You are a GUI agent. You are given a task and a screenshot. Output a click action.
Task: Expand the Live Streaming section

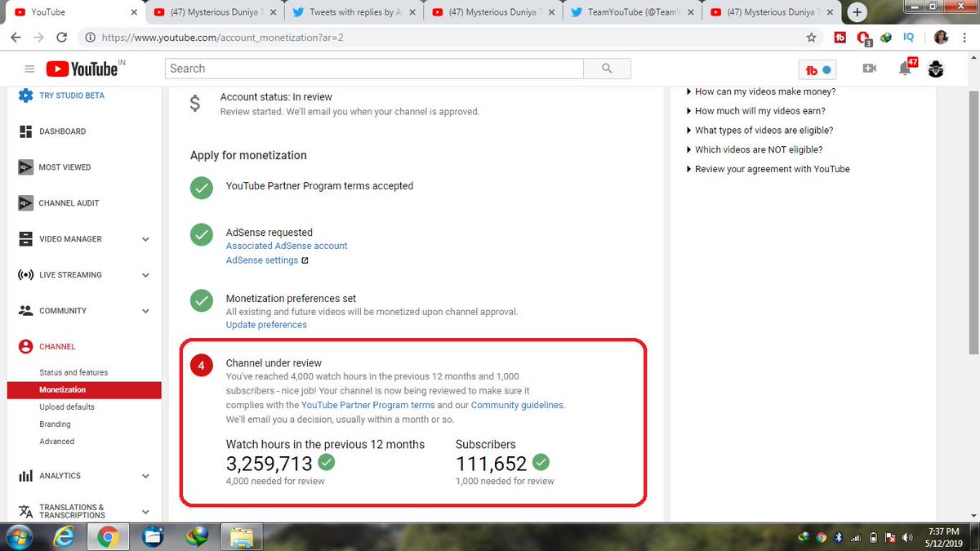point(145,275)
